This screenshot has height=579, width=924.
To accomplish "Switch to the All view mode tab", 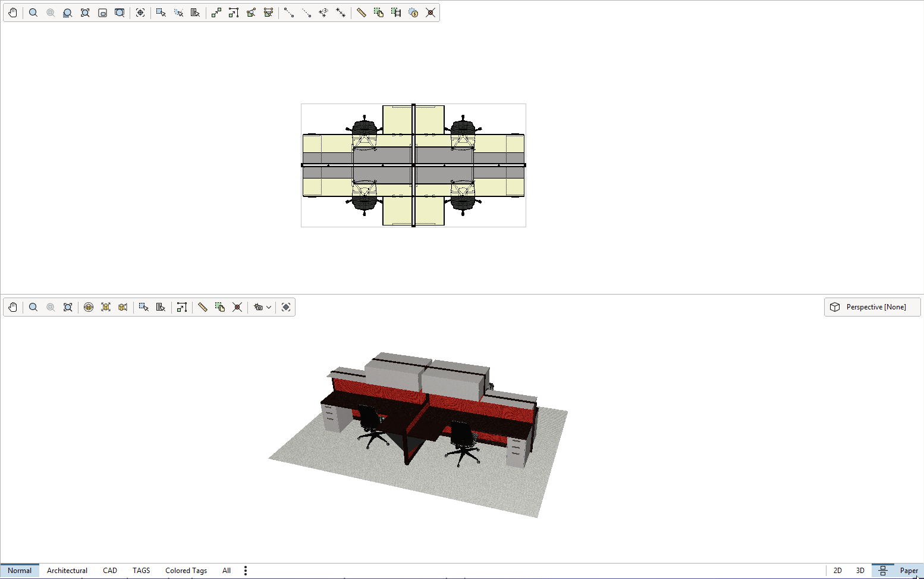I will click(x=227, y=571).
